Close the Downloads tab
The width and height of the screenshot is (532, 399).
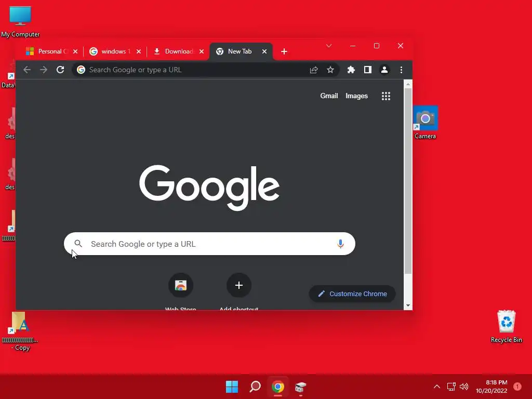click(202, 51)
